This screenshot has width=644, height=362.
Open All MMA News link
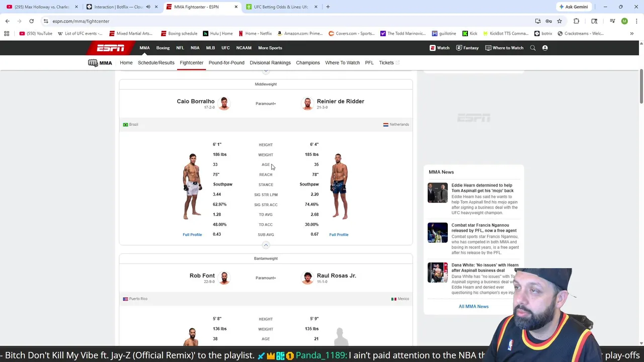pyautogui.click(x=473, y=307)
